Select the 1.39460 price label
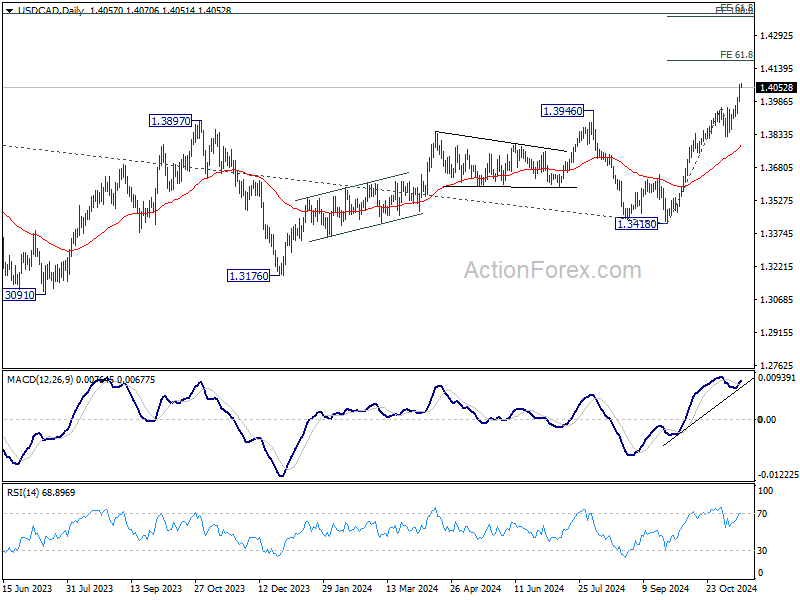This screenshot has width=800, height=600. [562, 111]
